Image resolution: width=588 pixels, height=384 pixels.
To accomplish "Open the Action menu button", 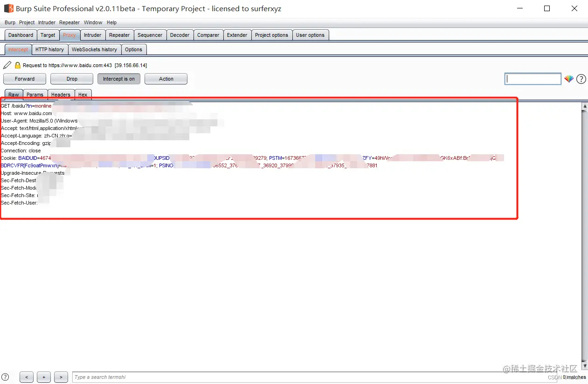I will 166,79.
